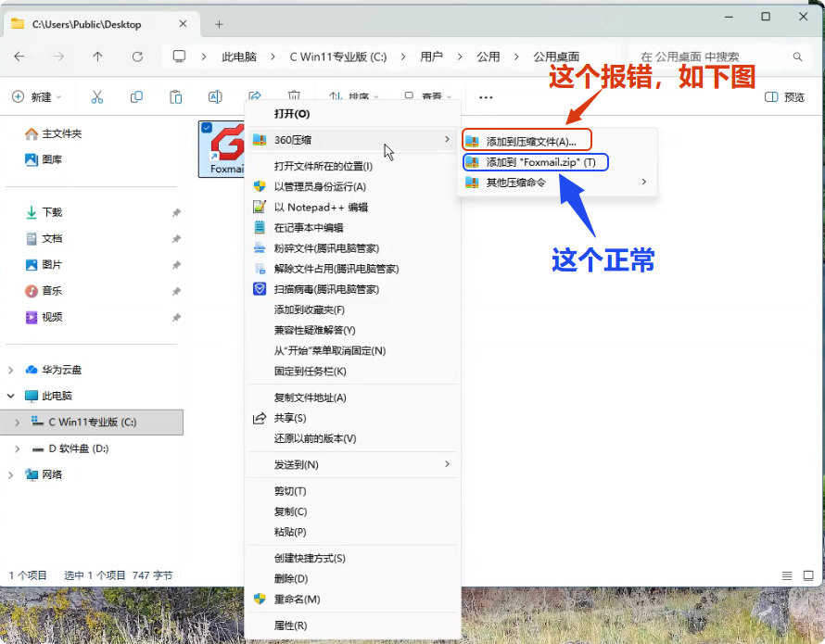
Task: Click the Cut scissors icon in toolbar
Action: 96,96
